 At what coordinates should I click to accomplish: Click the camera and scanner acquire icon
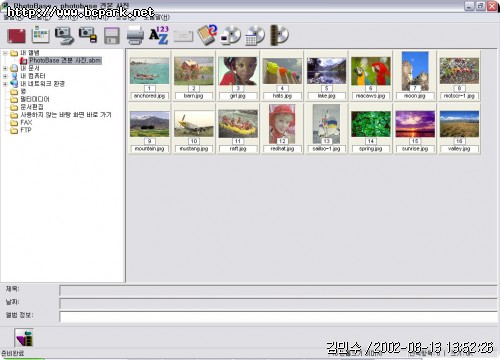click(64, 35)
